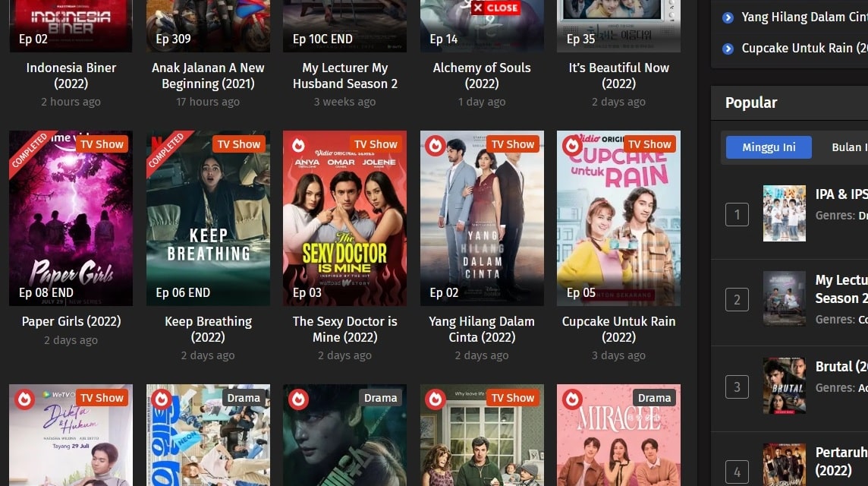The width and height of the screenshot is (868, 486).
Task: Open Paper Girls (2022) title link
Action: (71, 321)
